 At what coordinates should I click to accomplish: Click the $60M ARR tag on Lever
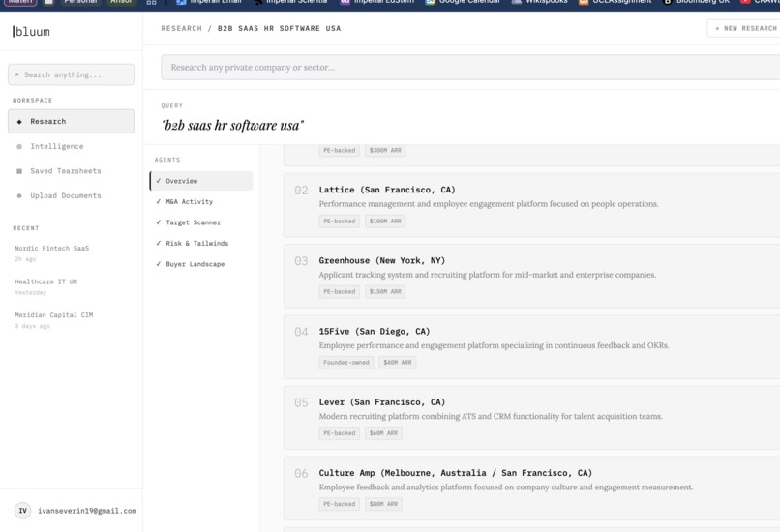tap(383, 433)
